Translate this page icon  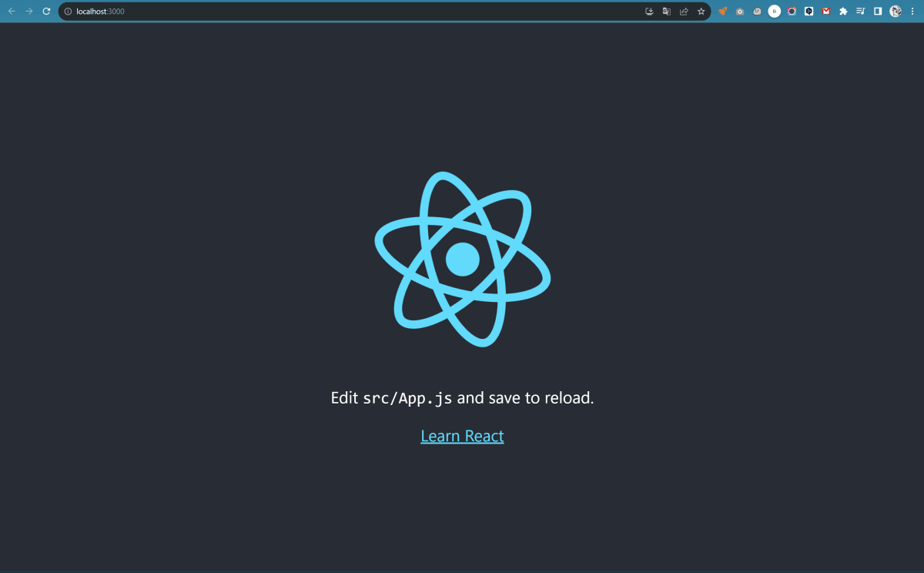(x=667, y=12)
